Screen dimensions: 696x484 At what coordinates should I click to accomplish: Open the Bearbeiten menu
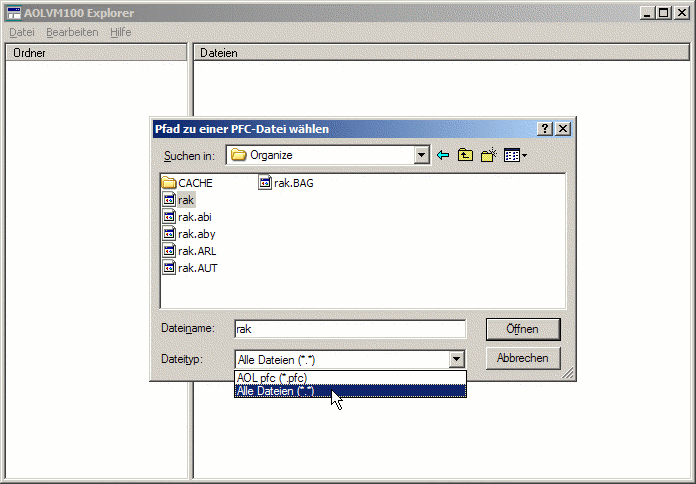72,32
